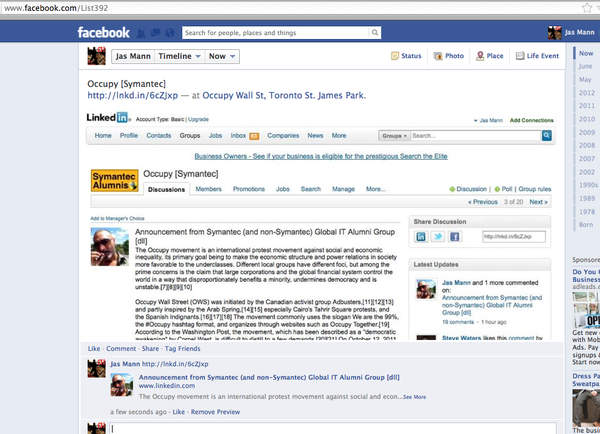Jump to Born on the timeline
The image size is (600, 434).
pyautogui.click(x=586, y=225)
